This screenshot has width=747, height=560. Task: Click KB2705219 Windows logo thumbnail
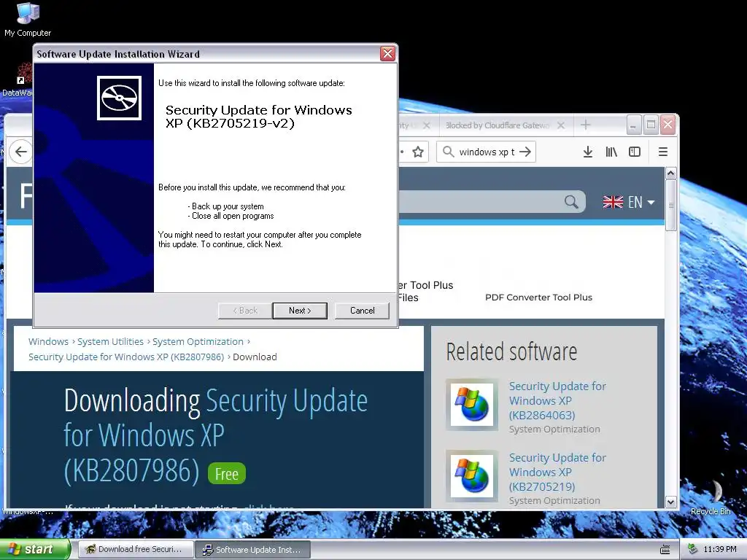click(472, 476)
